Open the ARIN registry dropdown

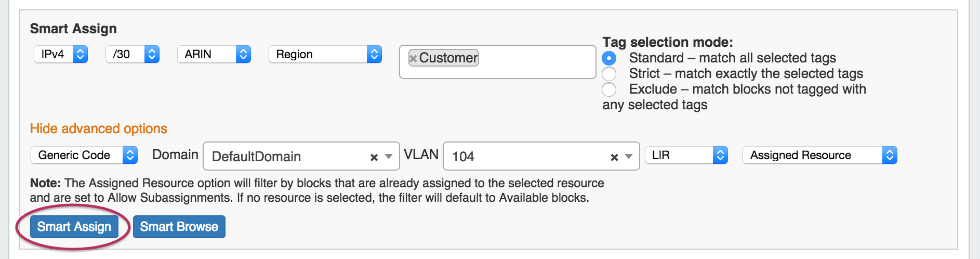pyautogui.click(x=214, y=54)
